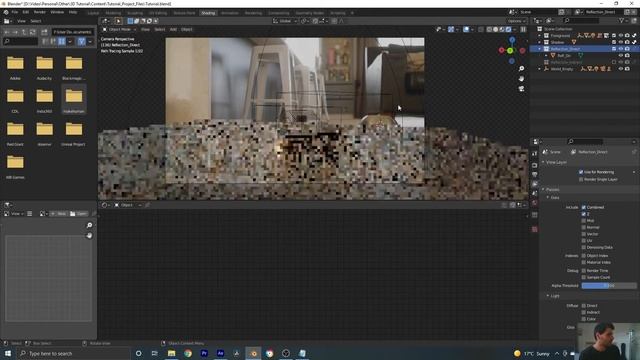This screenshot has height=360, width=640.
Task: Click the red X axis on the navigation gizmo
Action: click(502, 50)
